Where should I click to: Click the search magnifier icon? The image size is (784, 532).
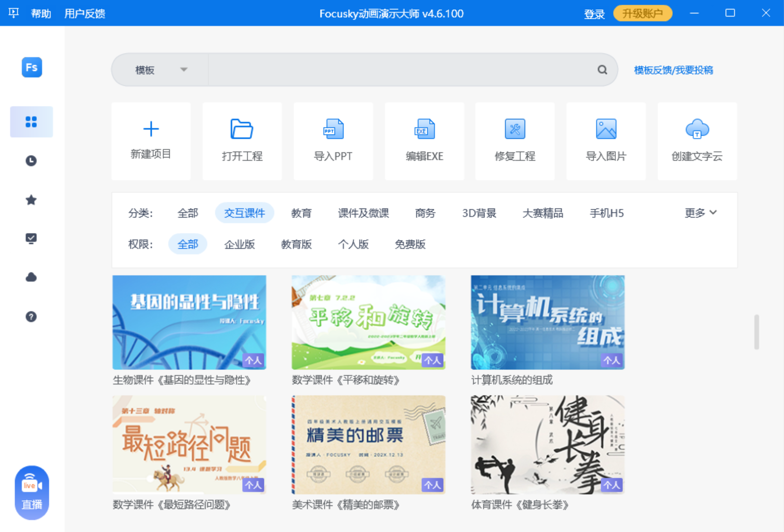coord(602,70)
